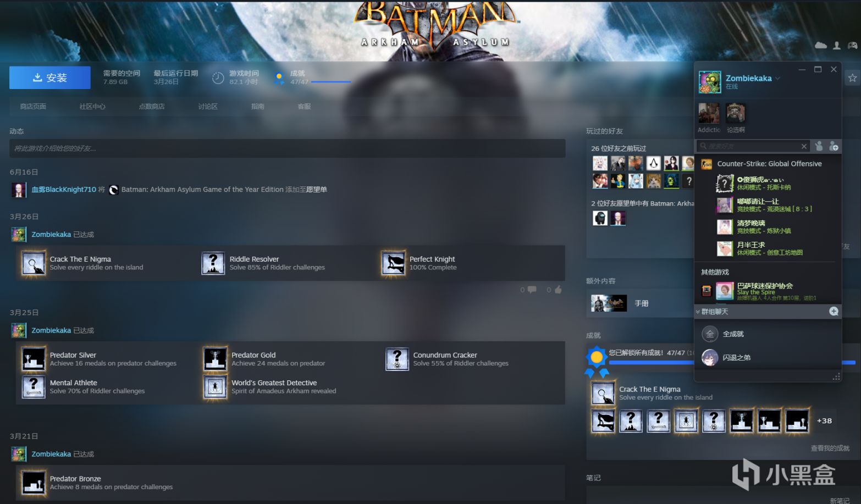Click the game controller icon at top right
This screenshot has width=861, height=504.
[852, 46]
